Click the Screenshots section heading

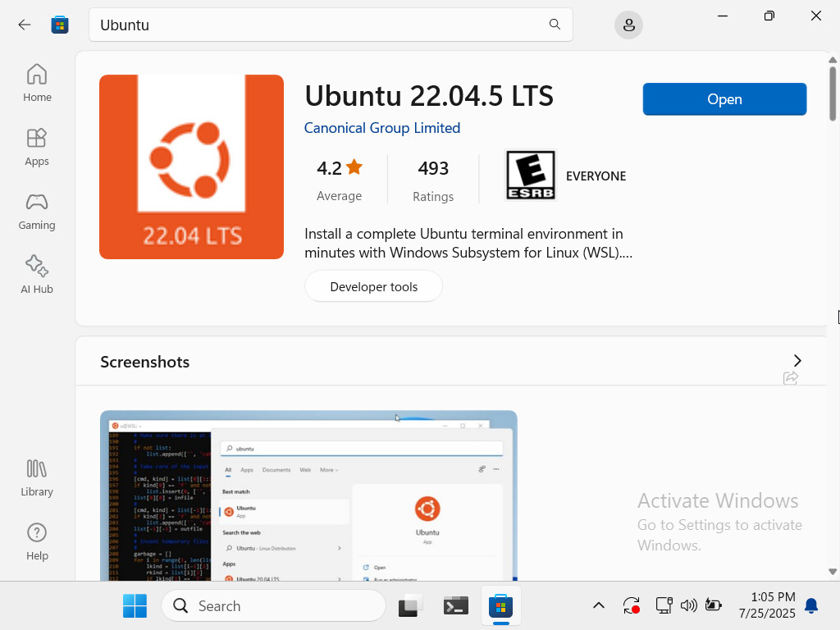[x=144, y=362]
